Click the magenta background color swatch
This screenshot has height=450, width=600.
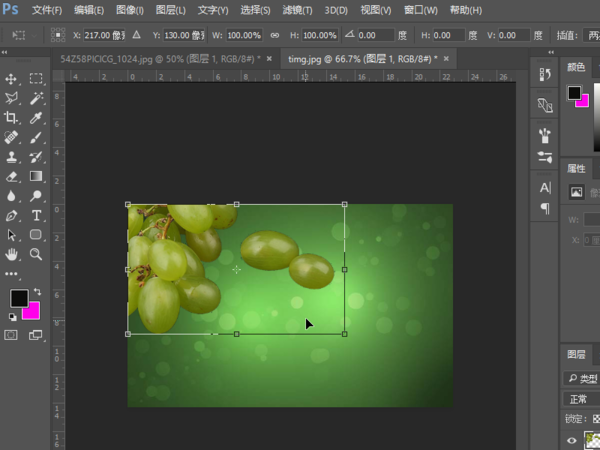pyautogui.click(x=32, y=311)
